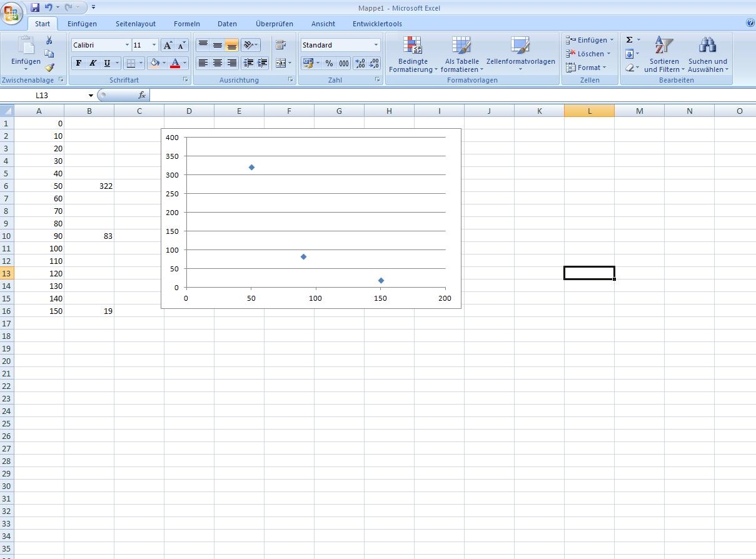This screenshot has height=559, width=756.
Task: Open the Name Box dropdown arrow
Action: pos(91,96)
